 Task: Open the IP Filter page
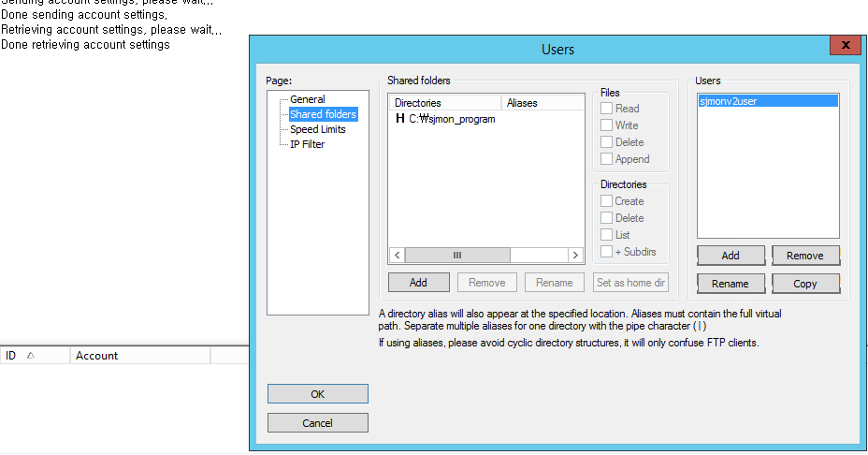[x=307, y=144]
